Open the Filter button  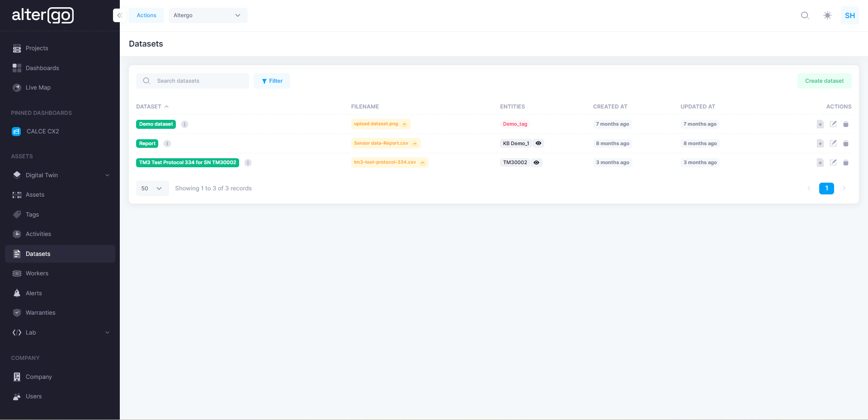[x=272, y=81]
